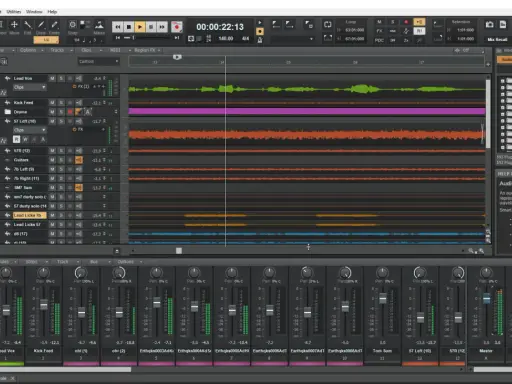Open the Track dropdown in console view
The image size is (512, 384).
(x=63, y=262)
